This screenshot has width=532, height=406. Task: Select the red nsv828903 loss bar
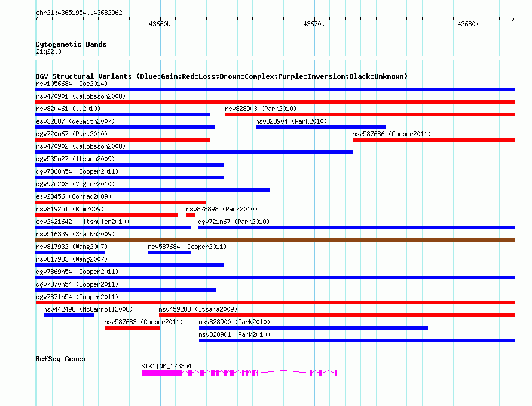tap(370, 115)
